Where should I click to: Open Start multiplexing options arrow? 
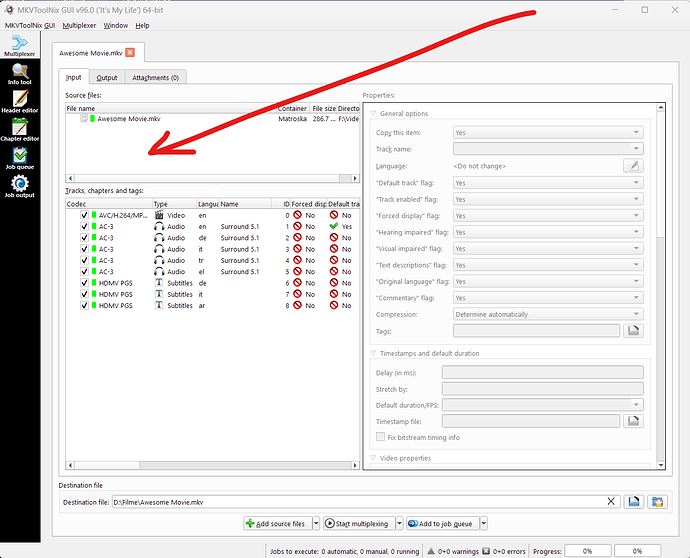(x=399, y=523)
